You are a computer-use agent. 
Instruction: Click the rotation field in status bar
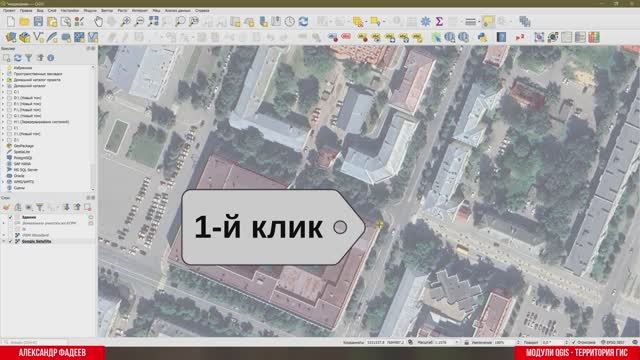click(554, 342)
